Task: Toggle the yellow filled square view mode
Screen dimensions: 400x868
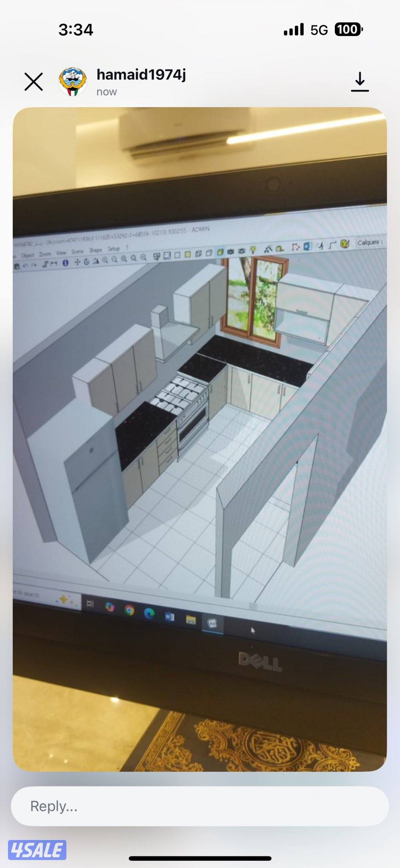Action: (x=187, y=255)
